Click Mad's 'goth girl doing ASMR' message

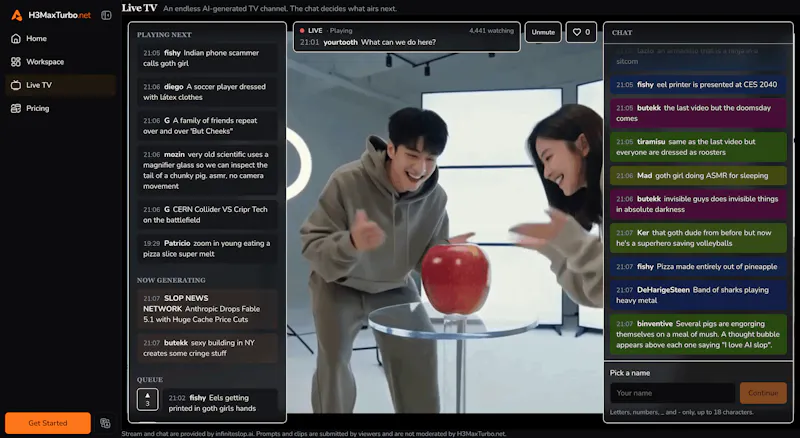point(698,176)
